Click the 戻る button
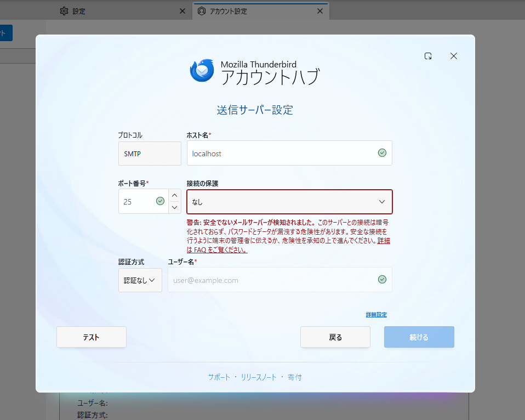The width and height of the screenshot is (525, 420). tap(335, 337)
